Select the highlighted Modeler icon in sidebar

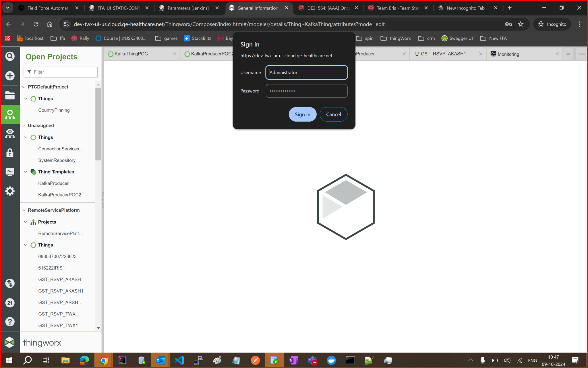click(x=10, y=114)
